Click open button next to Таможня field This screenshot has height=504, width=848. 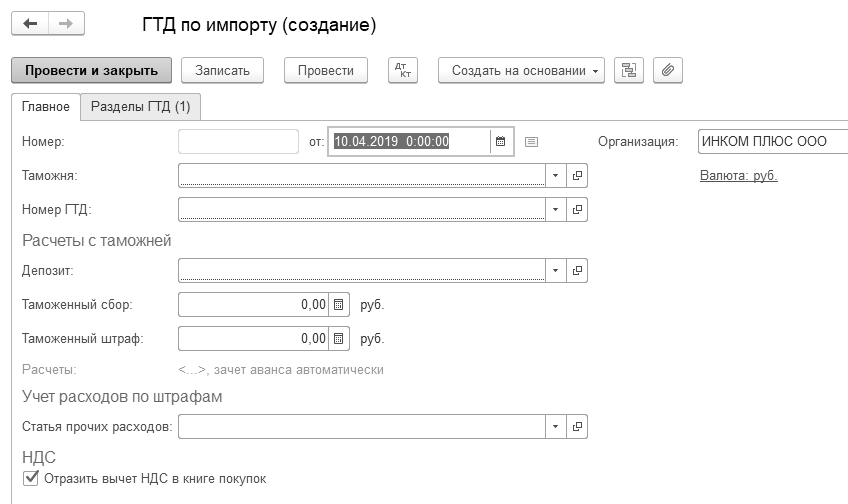coord(577,176)
